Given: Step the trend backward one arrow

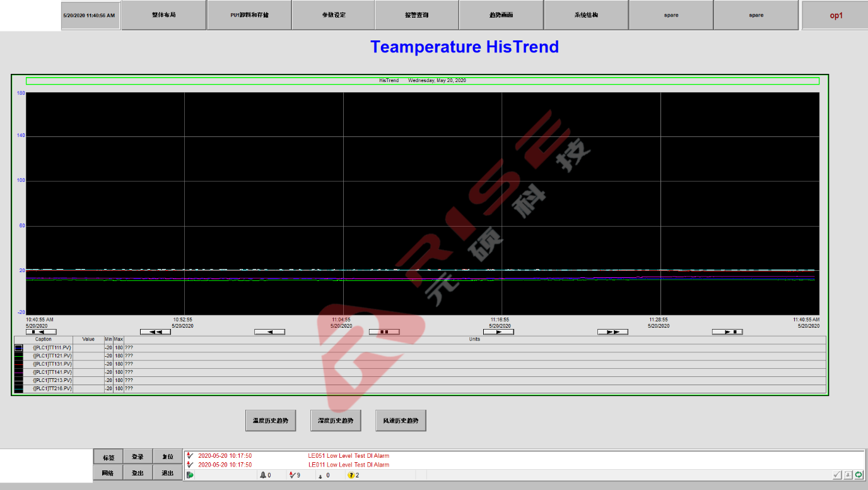Looking at the screenshot, I should point(269,332).
